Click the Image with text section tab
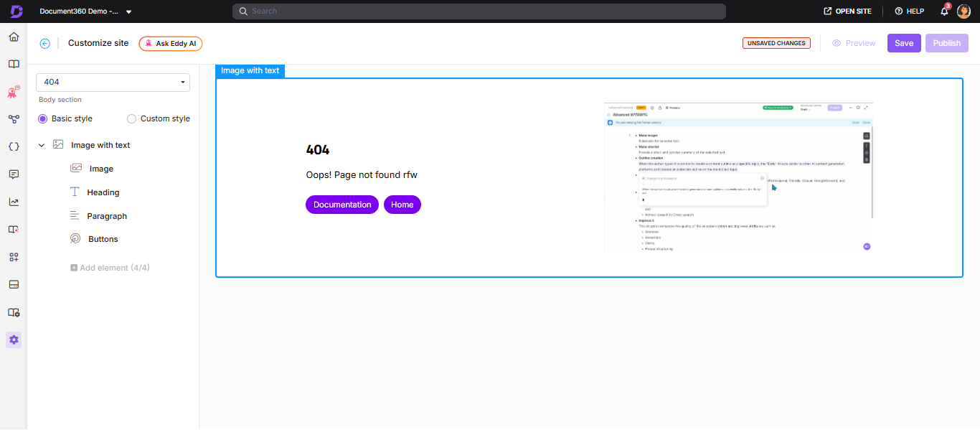The image size is (980, 430). [250, 70]
